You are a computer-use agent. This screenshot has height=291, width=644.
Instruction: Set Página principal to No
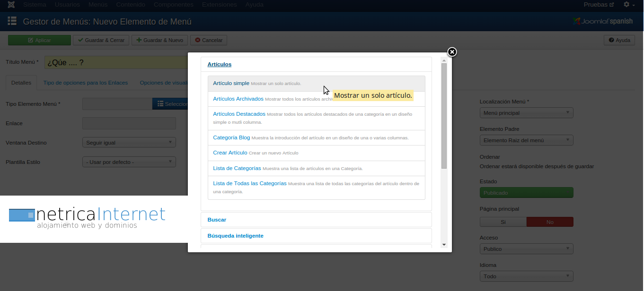tap(549, 222)
